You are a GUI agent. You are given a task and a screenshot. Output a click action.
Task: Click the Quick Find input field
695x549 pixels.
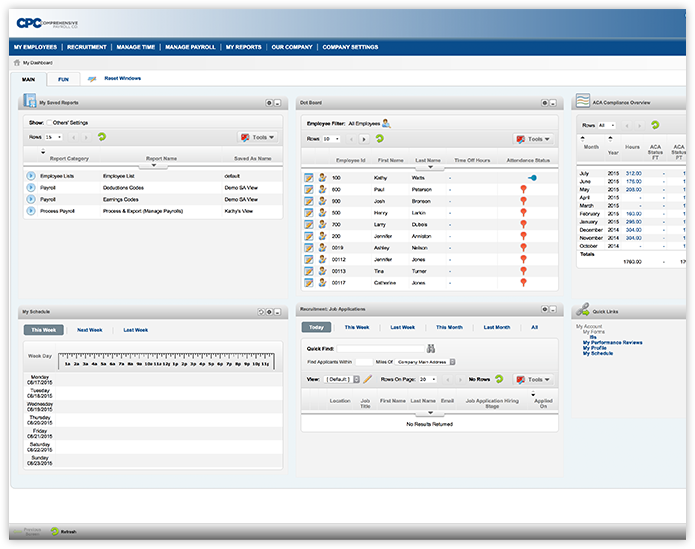coord(381,349)
